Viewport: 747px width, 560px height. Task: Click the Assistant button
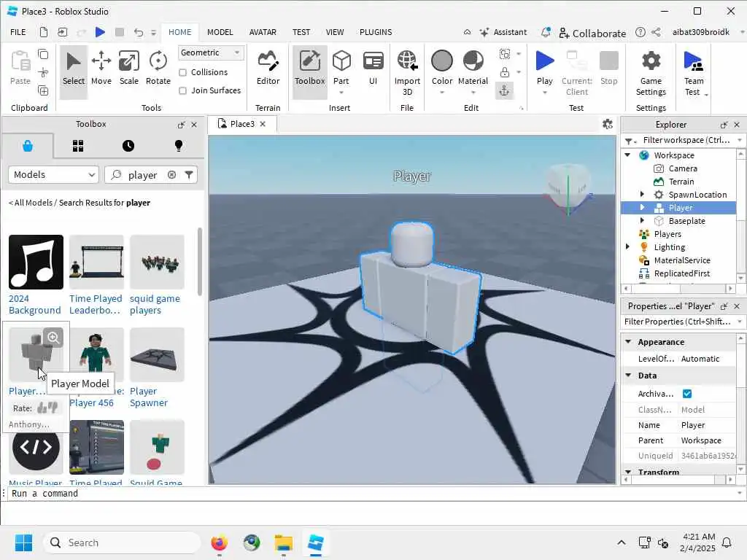tap(503, 32)
